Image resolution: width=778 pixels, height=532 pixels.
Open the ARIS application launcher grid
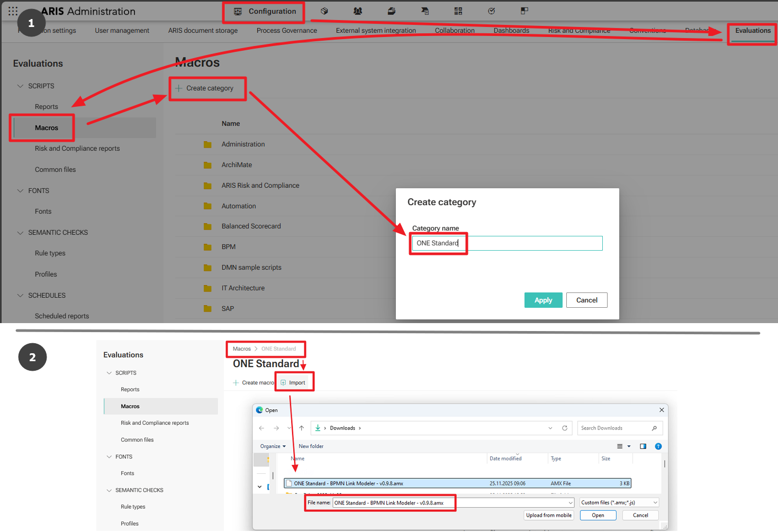tap(13, 11)
